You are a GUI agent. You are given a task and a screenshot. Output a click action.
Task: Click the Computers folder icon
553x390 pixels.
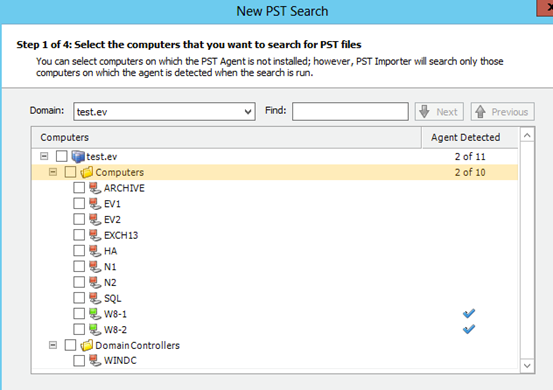(86, 172)
